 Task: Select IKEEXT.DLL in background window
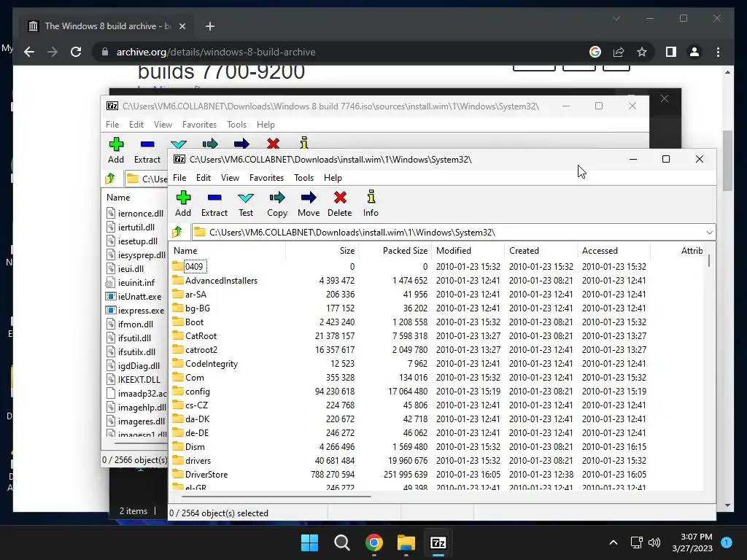[139, 379]
